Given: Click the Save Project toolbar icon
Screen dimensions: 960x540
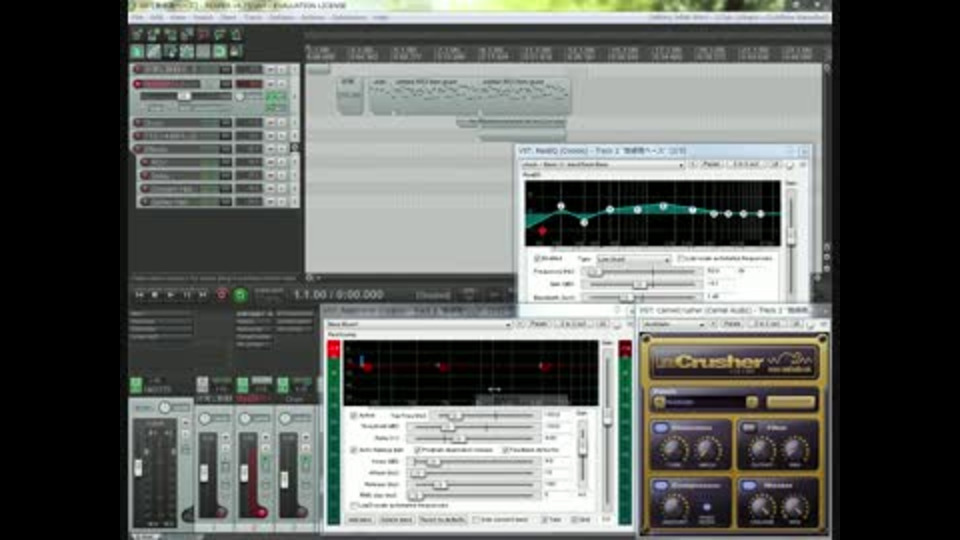Looking at the screenshot, I should [170, 34].
